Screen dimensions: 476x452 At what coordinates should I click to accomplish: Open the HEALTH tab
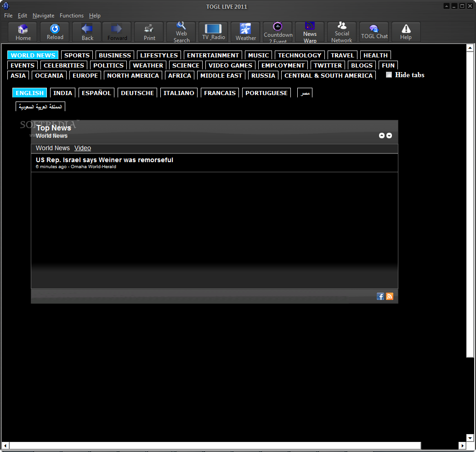(375, 55)
